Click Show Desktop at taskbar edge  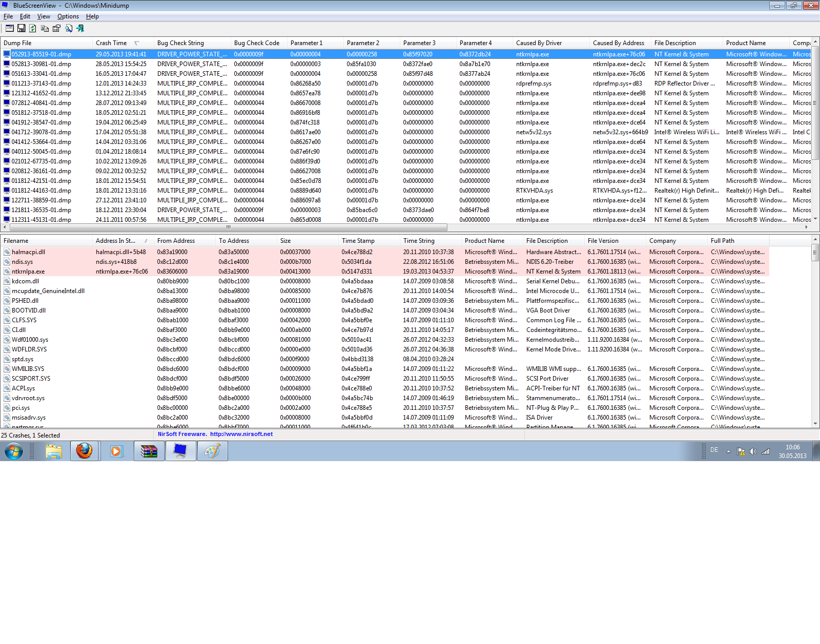pos(816,451)
